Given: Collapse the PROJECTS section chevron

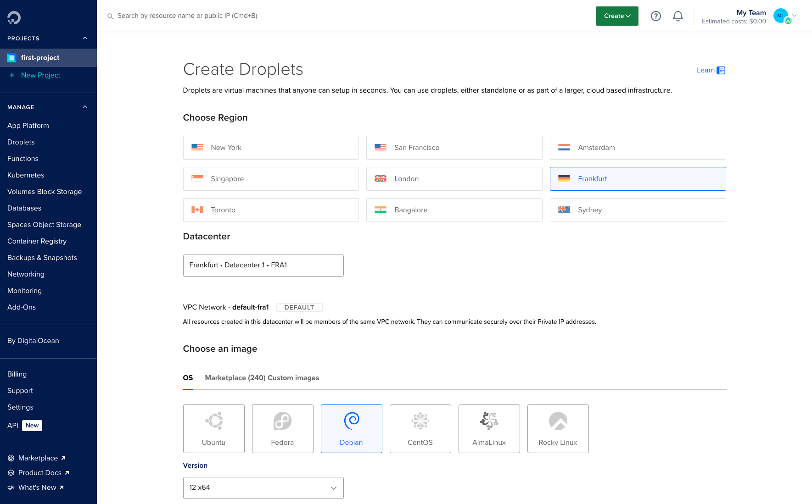Looking at the screenshot, I should [85, 38].
